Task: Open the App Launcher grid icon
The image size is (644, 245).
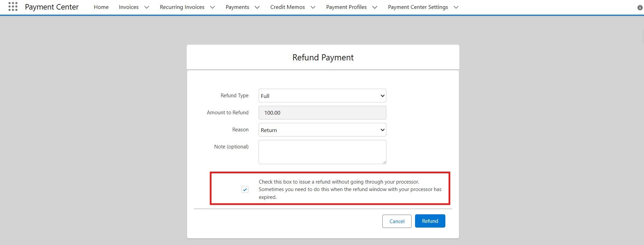Action: [x=13, y=7]
